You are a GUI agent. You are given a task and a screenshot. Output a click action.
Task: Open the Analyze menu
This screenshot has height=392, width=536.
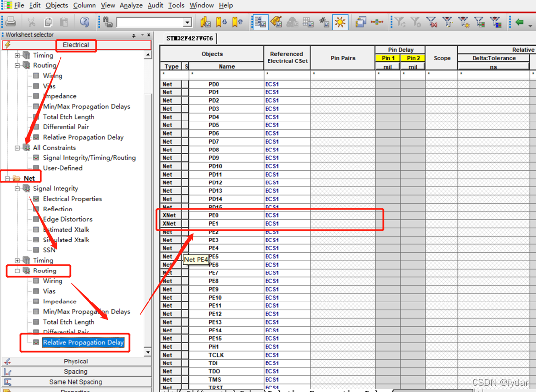pos(131,5)
